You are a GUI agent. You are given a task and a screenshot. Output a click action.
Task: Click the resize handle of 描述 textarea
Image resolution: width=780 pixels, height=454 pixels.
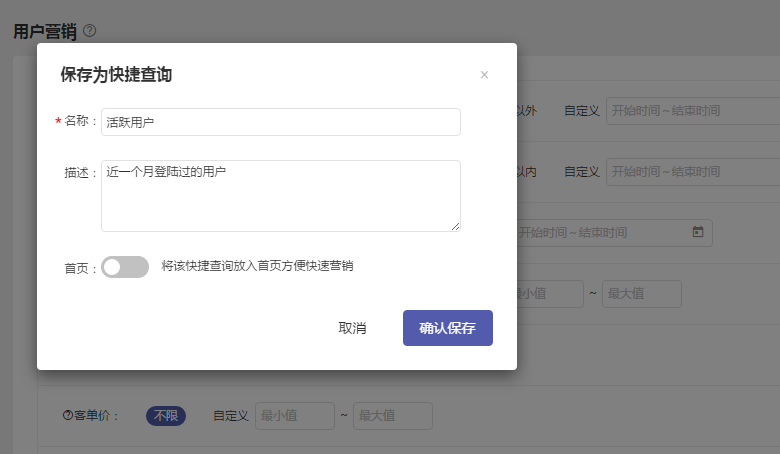(x=455, y=226)
